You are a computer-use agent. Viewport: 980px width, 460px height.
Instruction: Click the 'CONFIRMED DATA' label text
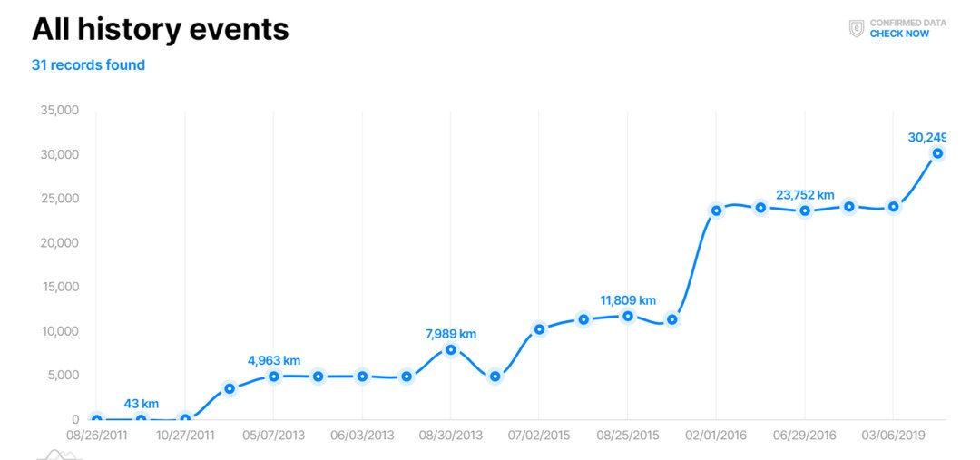coord(907,23)
